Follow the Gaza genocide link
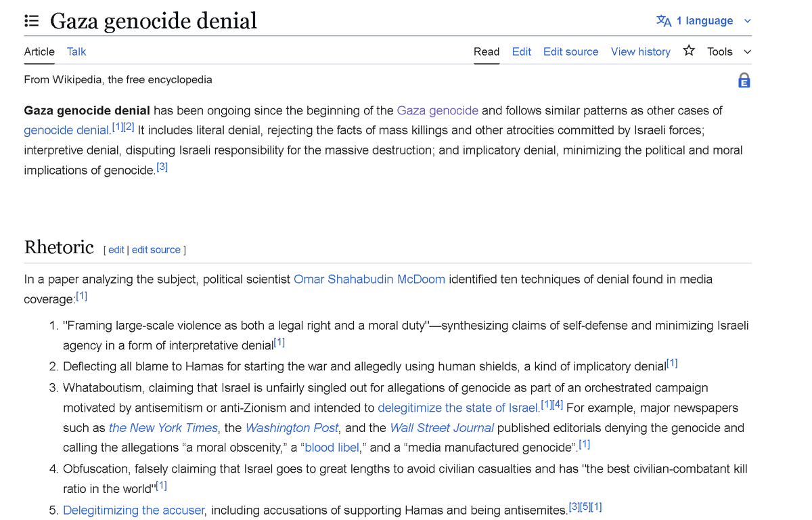This screenshot has height=520, width=812. pyautogui.click(x=438, y=110)
